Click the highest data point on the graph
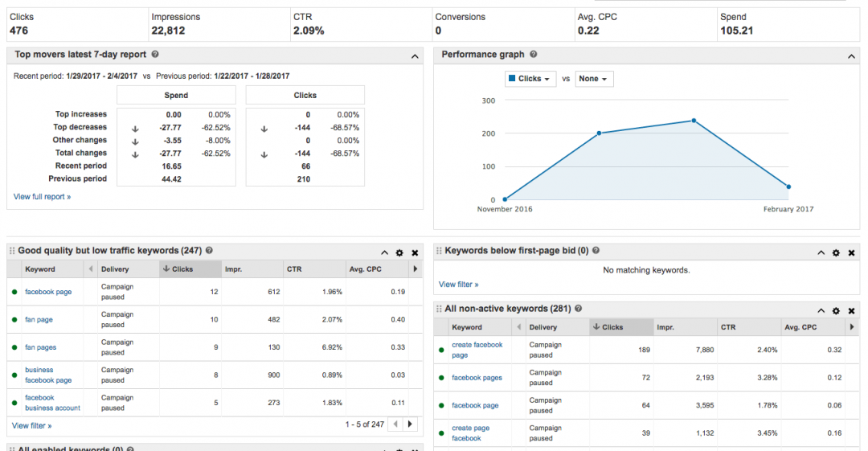This screenshot has width=868, height=451. [x=693, y=121]
